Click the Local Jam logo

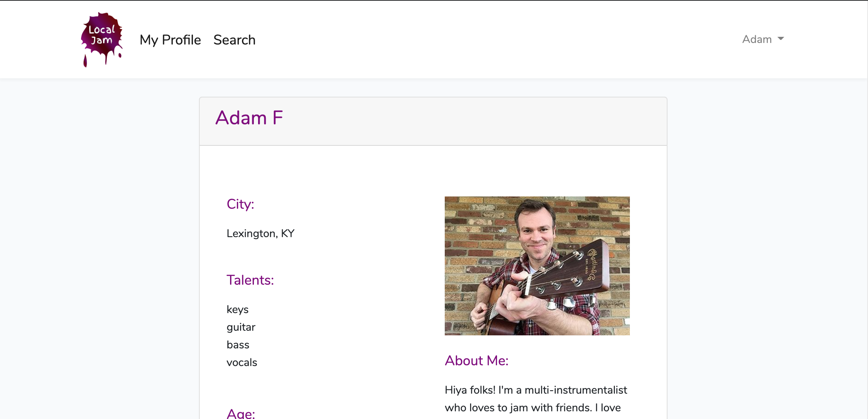click(102, 40)
